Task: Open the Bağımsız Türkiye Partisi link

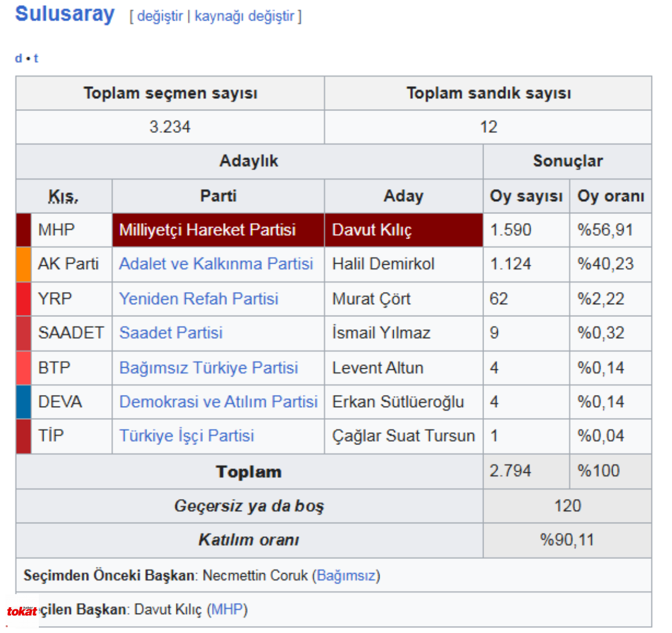Action: 208,368
